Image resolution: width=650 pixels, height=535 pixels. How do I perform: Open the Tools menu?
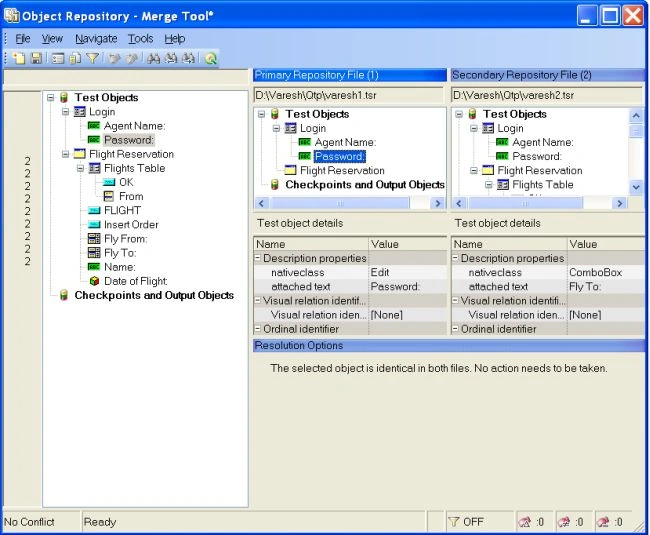coord(141,39)
